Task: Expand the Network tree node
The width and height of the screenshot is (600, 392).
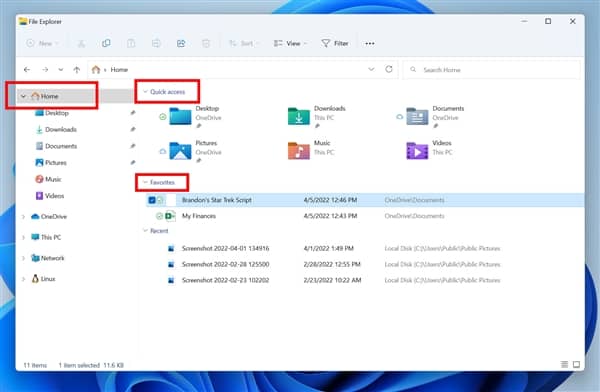Action: pyautogui.click(x=23, y=258)
